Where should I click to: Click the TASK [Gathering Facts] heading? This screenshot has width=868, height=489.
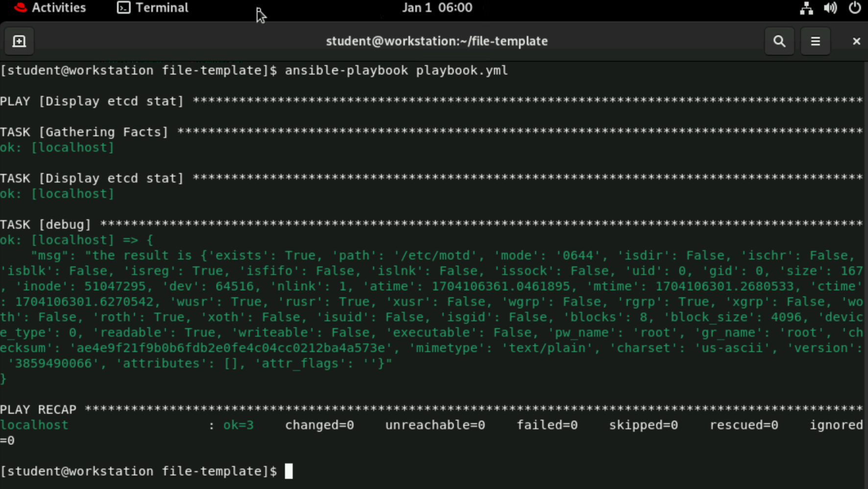[84, 132]
